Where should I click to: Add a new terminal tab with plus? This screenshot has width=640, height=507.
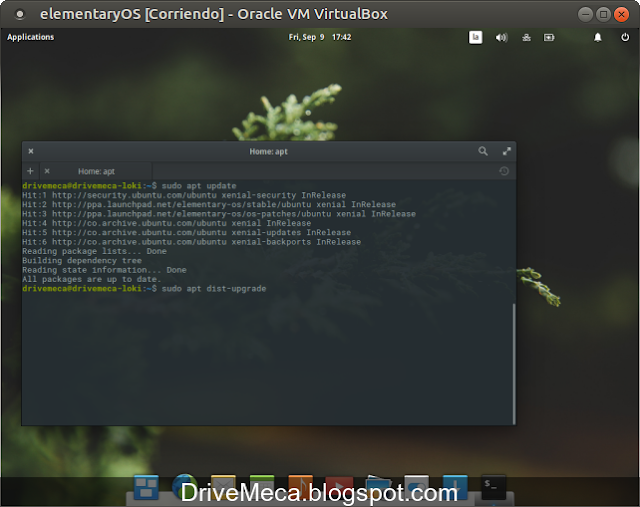(30, 171)
